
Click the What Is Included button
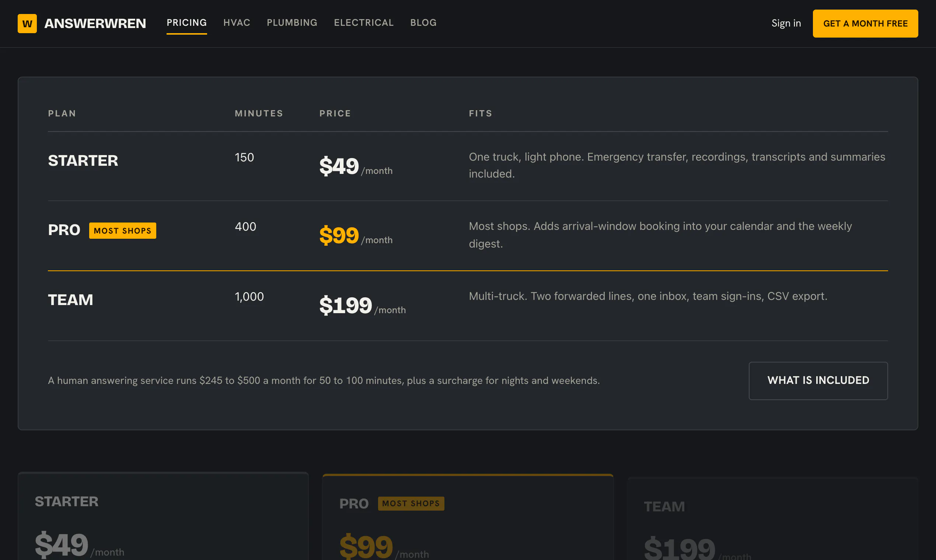tap(818, 381)
